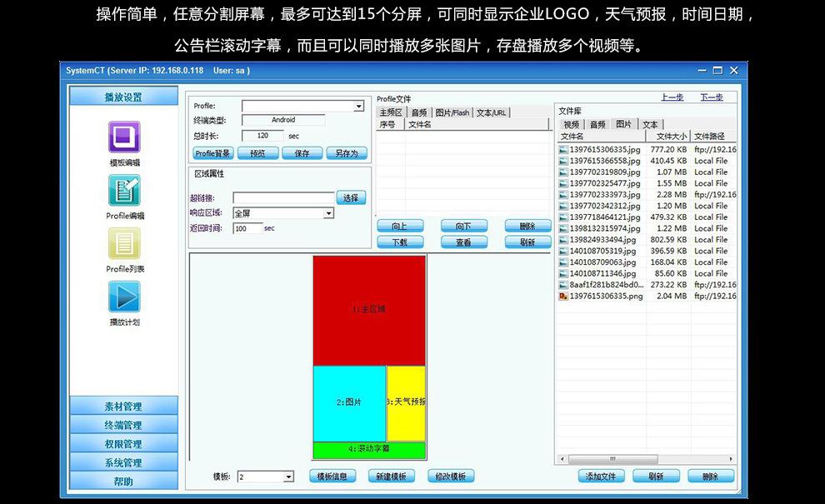
Task: Select the cyan 2:图片 template region
Action: tap(349, 403)
